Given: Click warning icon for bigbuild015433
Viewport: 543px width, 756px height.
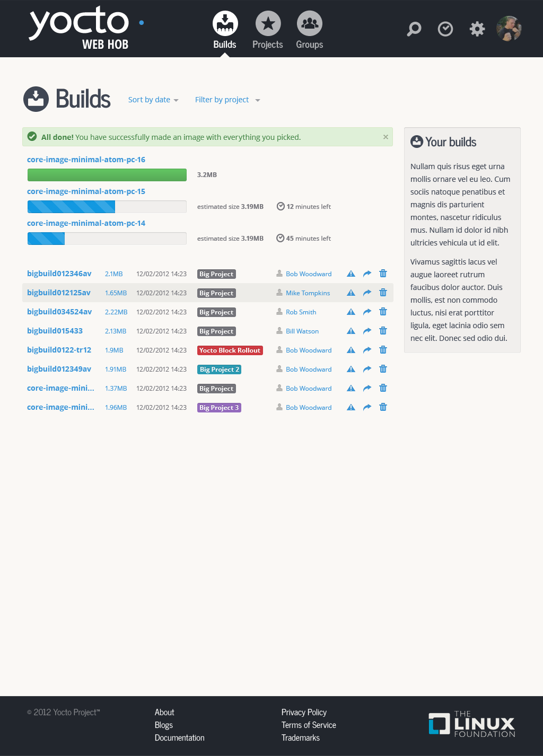Looking at the screenshot, I should (351, 331).
